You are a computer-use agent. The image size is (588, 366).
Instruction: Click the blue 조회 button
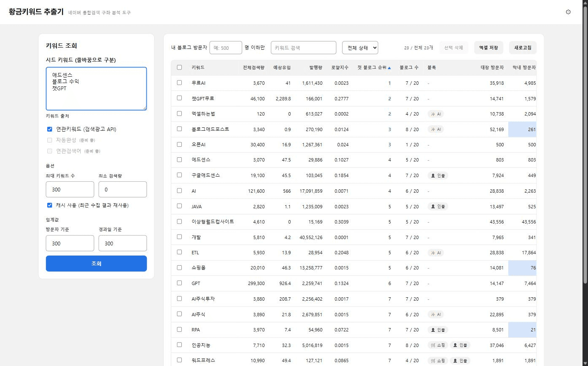(96, 264)
